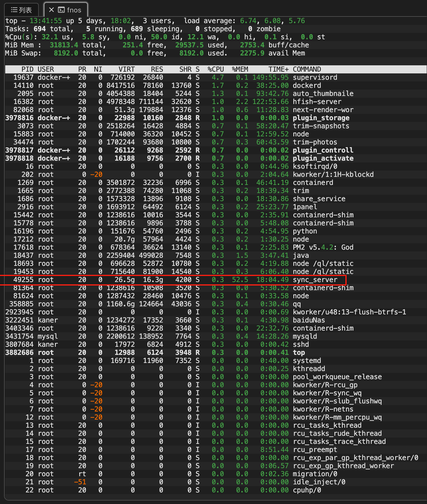Viewport: 427px width, 504px height.
Task: Select the share_service command
Action: point(319,199)
